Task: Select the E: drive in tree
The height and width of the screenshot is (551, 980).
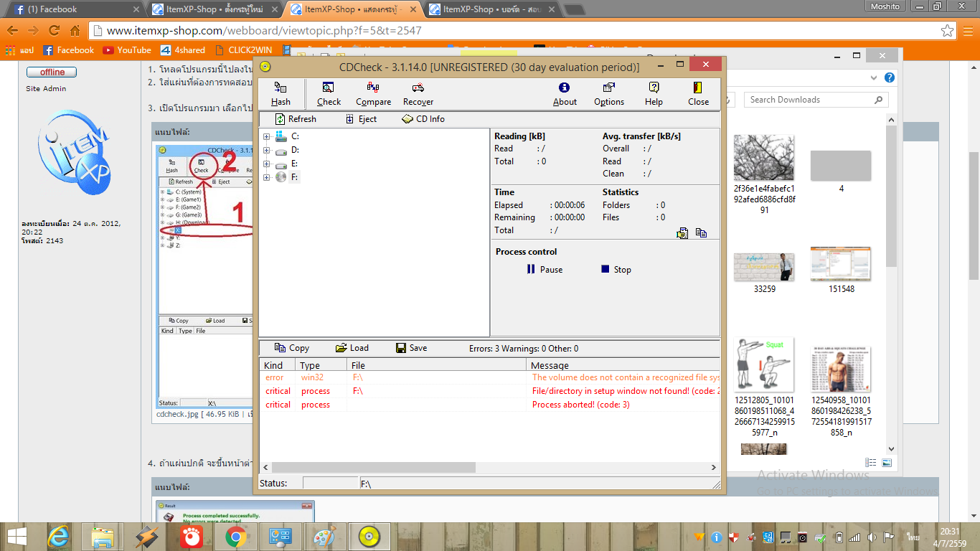Action: (x=294, y=164)
